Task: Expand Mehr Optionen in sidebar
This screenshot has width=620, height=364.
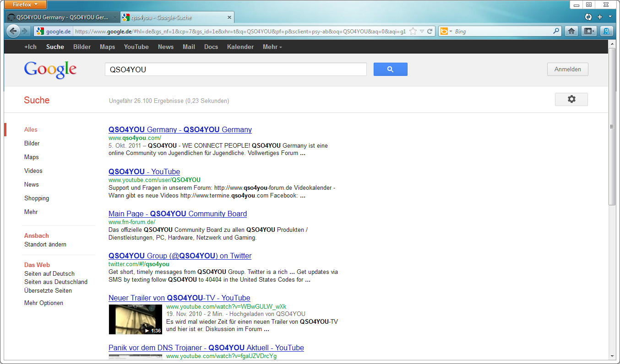Action: click(x=44, y=303)
